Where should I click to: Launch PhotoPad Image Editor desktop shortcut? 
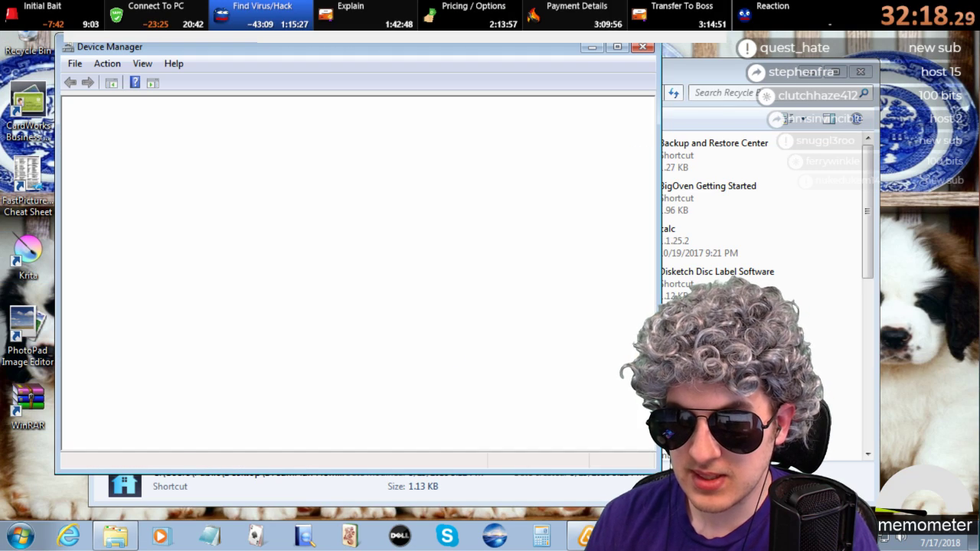(x=28, y=337)
